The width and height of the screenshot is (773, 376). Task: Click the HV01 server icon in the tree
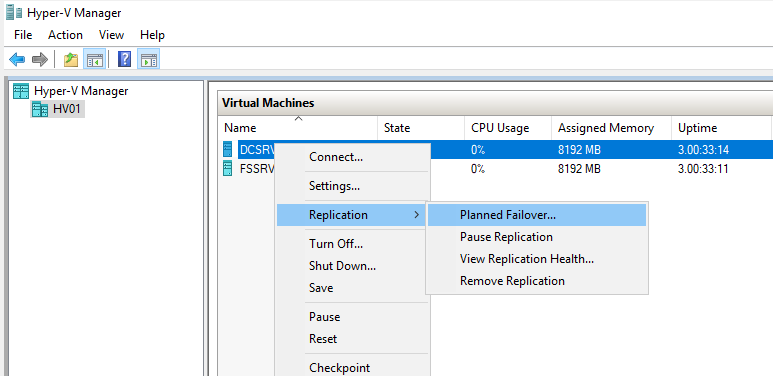coord(40,109)
